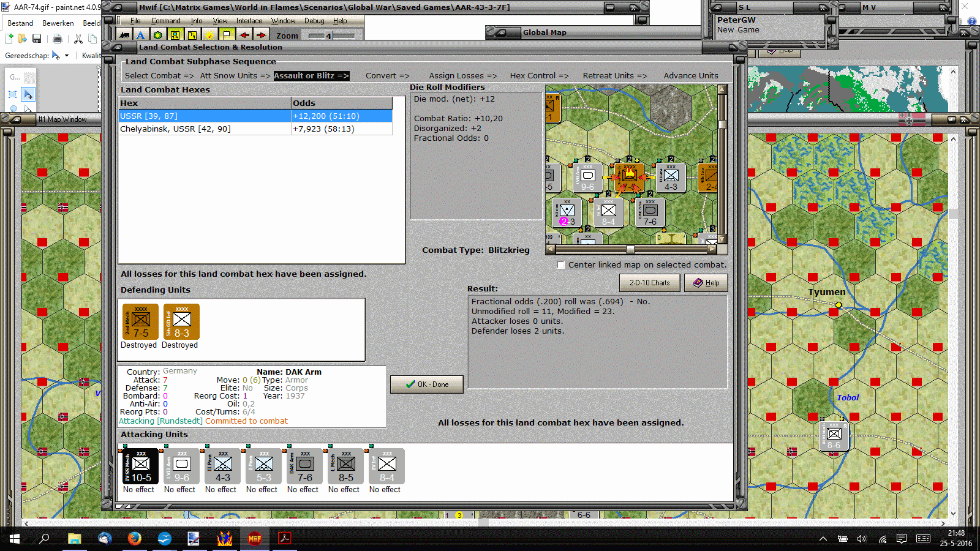
Task: Click paint.net new image icon
Action: (x=9, y=39)
